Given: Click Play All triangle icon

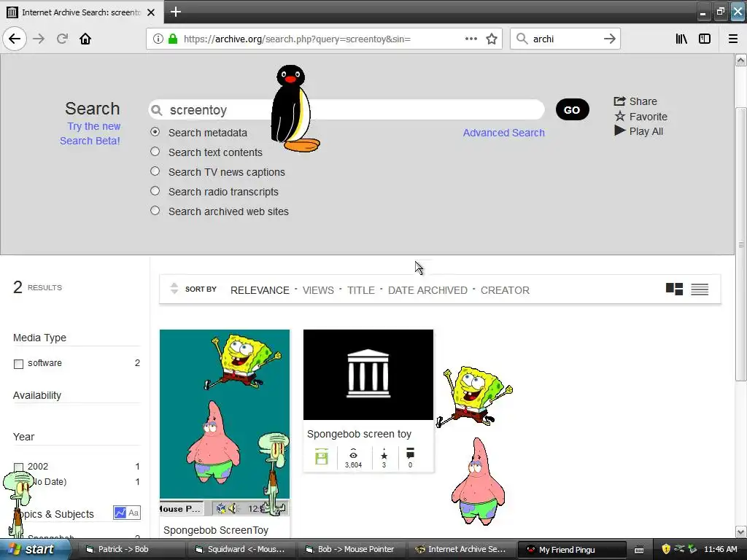Looking at the screenshot, I should (x=619, y=131).
